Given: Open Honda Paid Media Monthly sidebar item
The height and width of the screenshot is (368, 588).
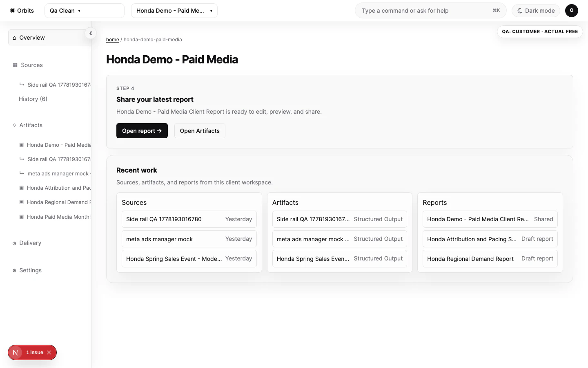Looking at the screenshot, I should pos(55,217).
